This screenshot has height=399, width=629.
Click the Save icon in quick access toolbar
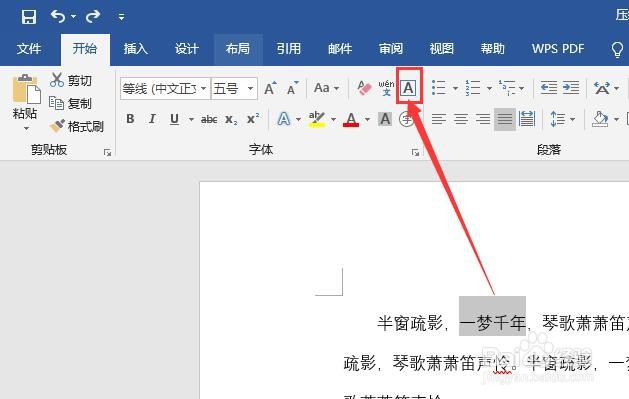click(29, 17)
